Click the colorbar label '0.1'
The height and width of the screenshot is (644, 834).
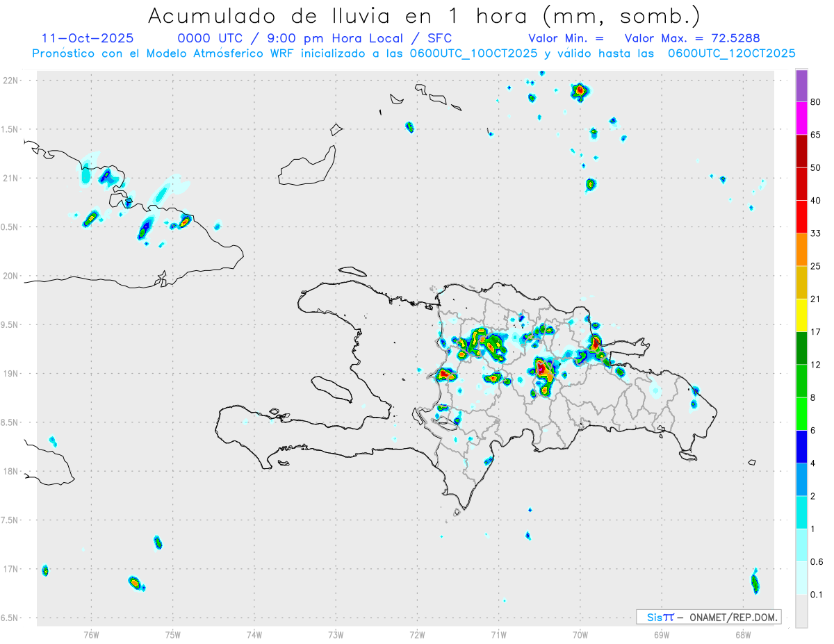tap(817, 595)
